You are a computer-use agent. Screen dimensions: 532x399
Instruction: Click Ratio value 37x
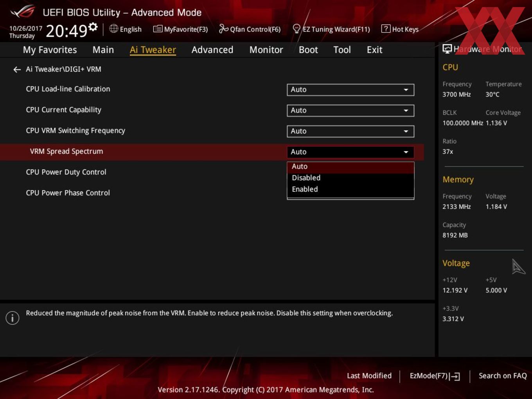tap(448, 152)
